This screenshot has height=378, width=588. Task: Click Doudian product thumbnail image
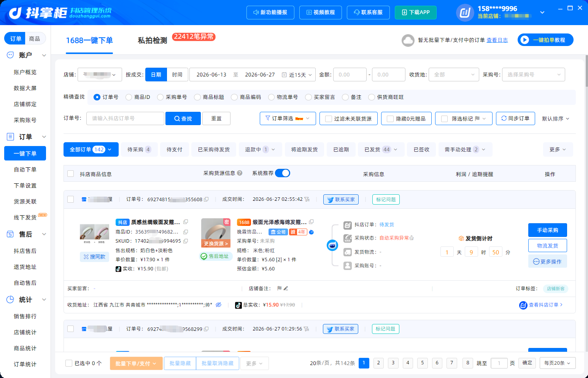[94, 233]
